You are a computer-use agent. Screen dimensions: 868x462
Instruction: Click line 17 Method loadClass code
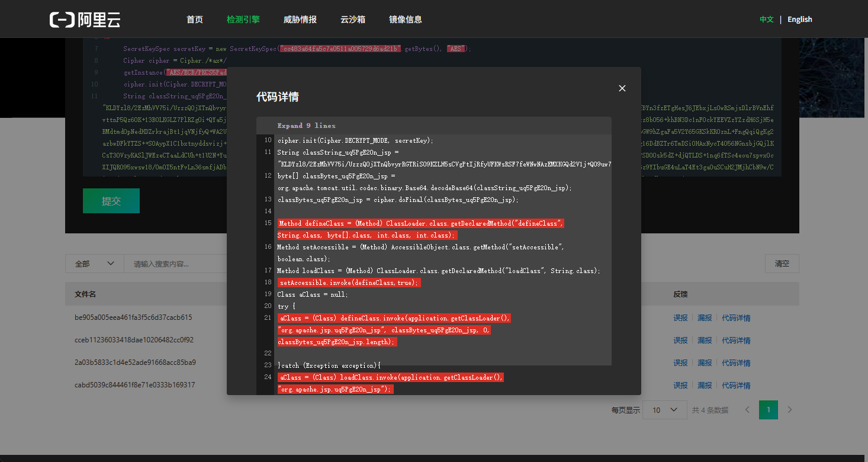[x=439, y=271]
